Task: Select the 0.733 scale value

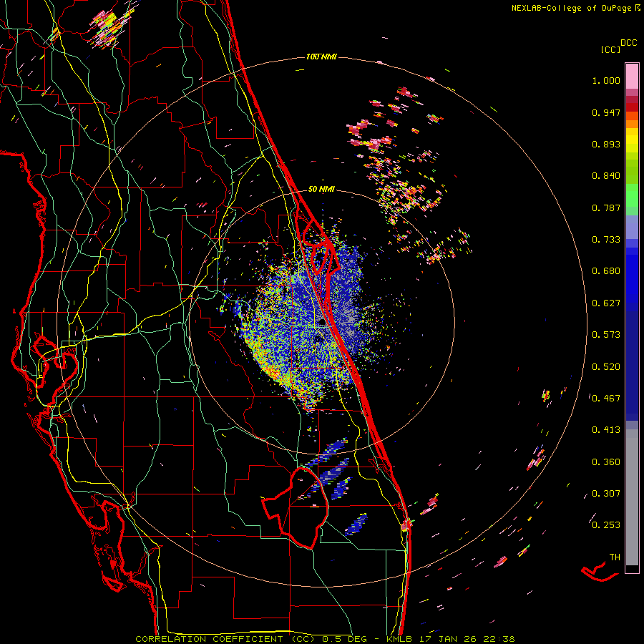Action: click(x=606, y=240)
